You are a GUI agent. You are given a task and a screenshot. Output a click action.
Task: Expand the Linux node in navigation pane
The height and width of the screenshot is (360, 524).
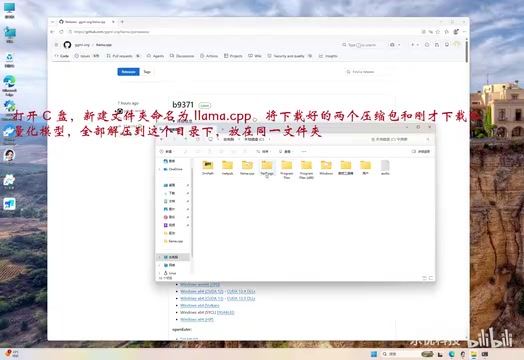pyautogui.click(x=160, y=273)
